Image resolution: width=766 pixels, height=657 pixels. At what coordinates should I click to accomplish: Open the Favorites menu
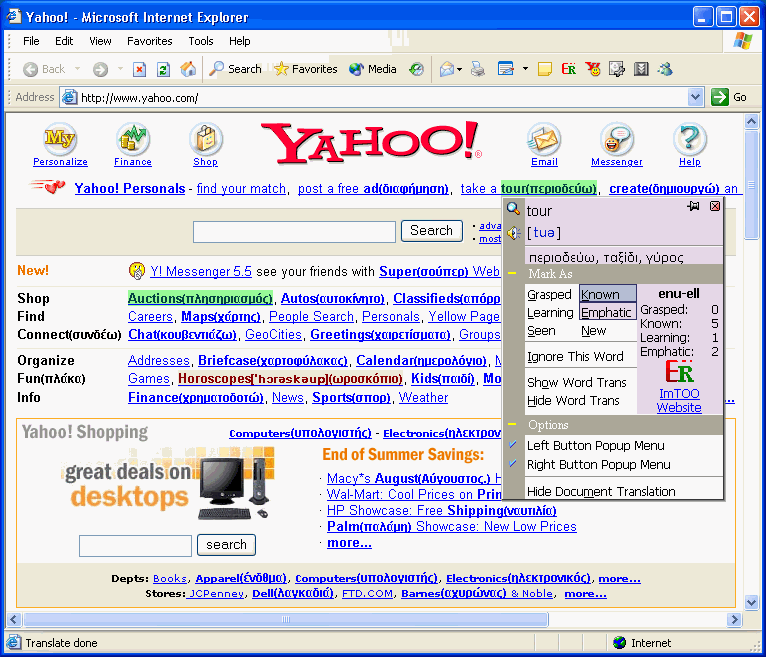point(149,41)
